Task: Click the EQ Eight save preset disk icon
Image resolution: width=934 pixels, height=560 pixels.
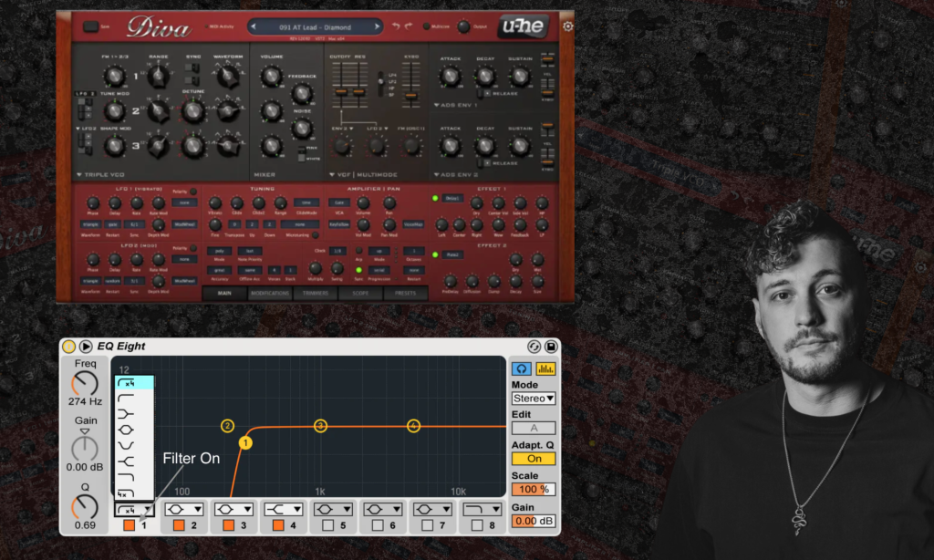Action: pos(551,347)
